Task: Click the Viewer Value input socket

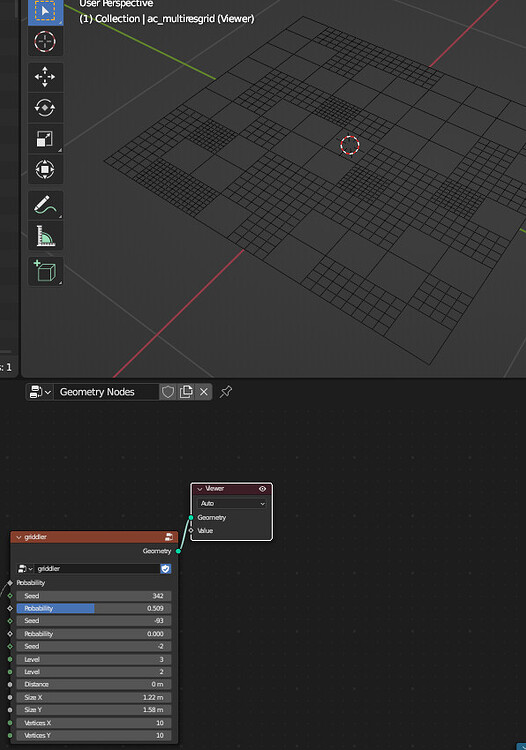Action: click(191, 530)
